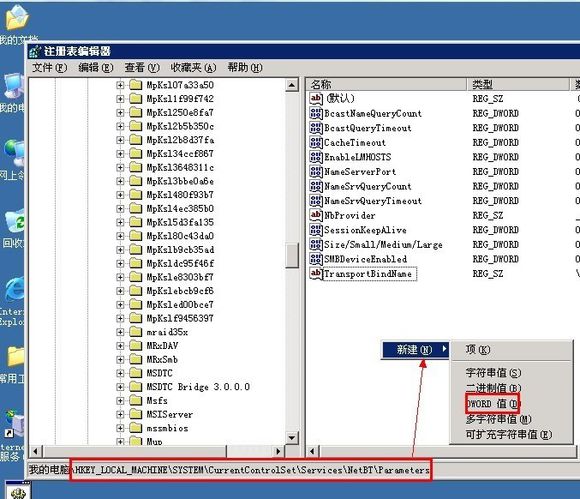Click the tree pane scroll up arrow
This screenshot has height=499, width=580.
pos(292,85)
